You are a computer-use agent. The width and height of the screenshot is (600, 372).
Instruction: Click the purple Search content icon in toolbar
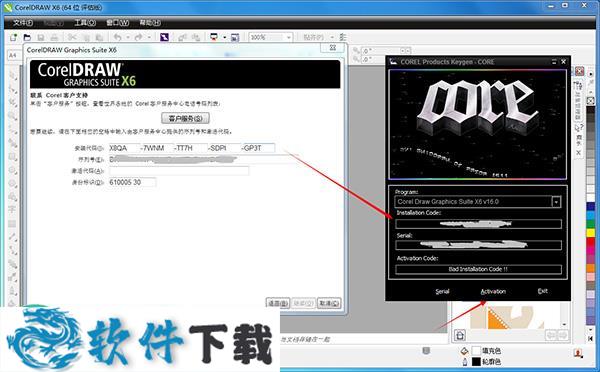coord(164,37)
